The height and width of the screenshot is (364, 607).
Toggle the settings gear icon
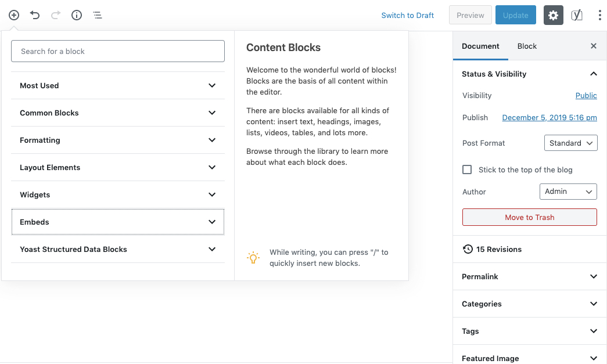click(x=553, y=15)
